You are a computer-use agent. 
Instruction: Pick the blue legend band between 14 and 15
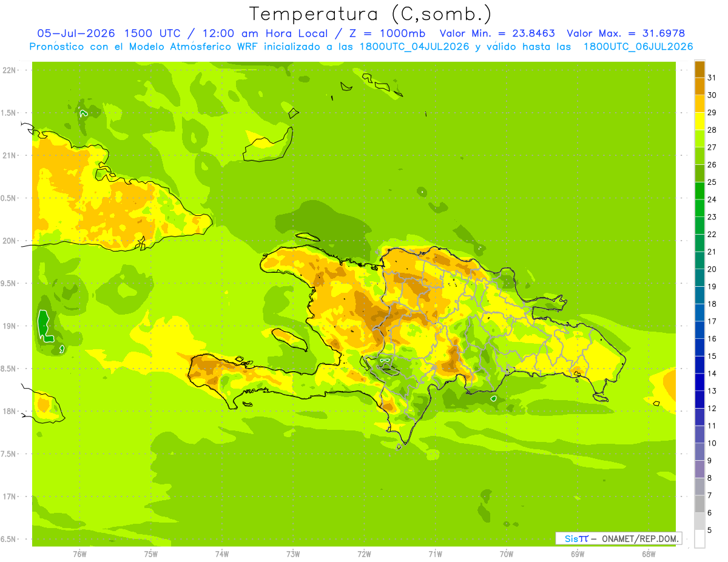point(699,365)
